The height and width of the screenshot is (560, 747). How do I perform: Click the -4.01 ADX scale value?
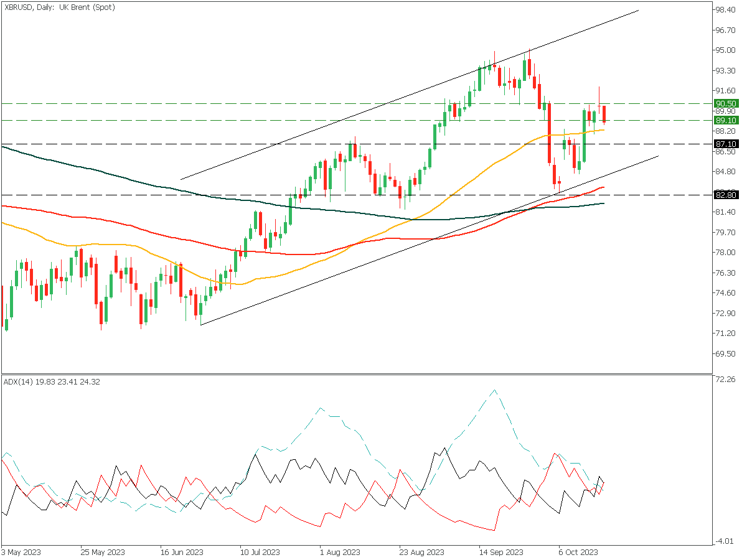tap(726, 542)
